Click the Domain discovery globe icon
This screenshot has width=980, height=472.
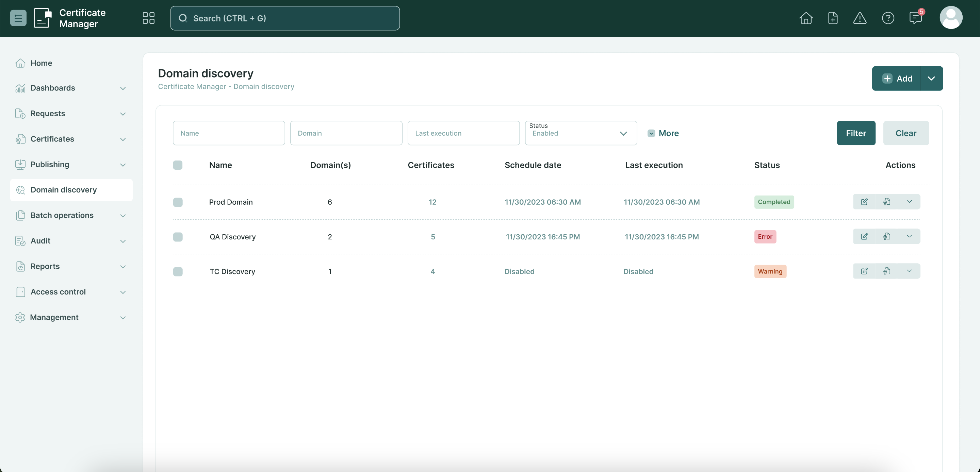(x=20, y=190)
